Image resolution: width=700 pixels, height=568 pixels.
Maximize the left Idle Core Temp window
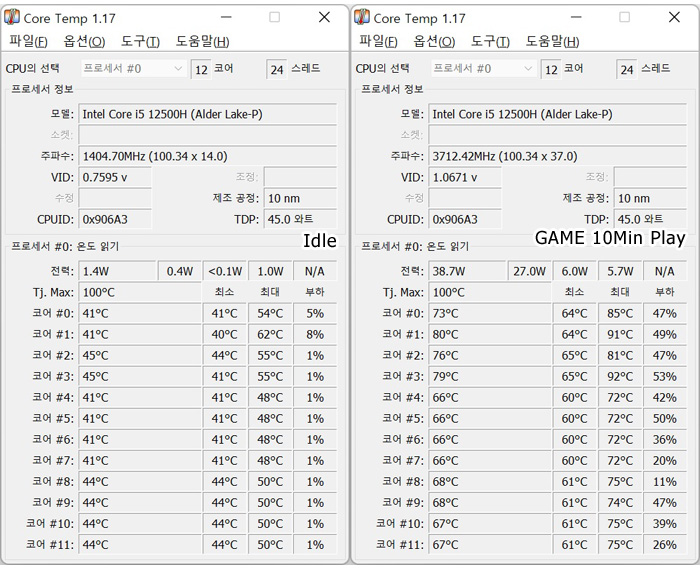(x=275, y=17)
